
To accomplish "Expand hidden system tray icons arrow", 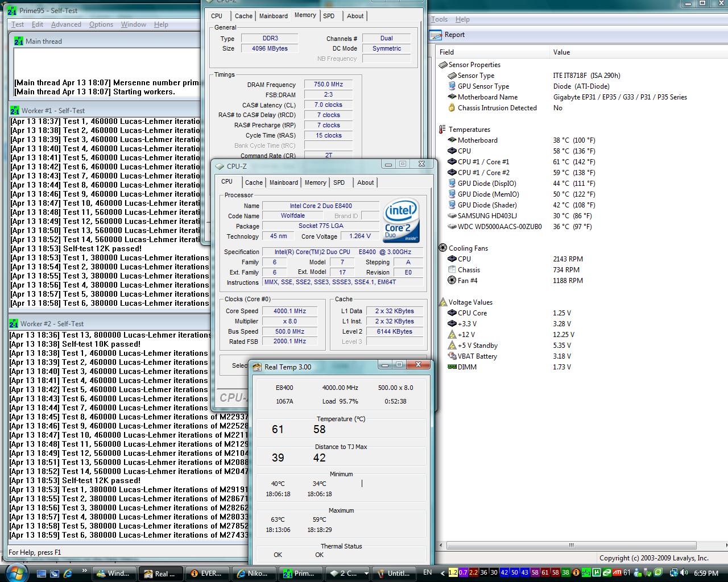I will coord(441,573).
